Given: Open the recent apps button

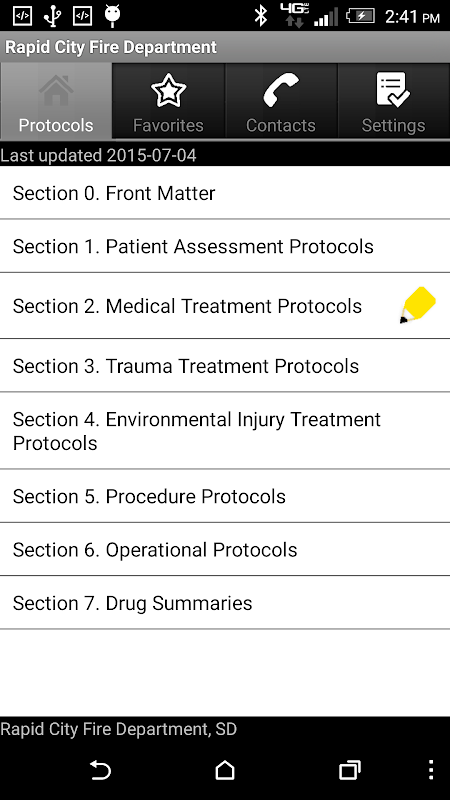Looking at the screenshot, I should [350, 770].
